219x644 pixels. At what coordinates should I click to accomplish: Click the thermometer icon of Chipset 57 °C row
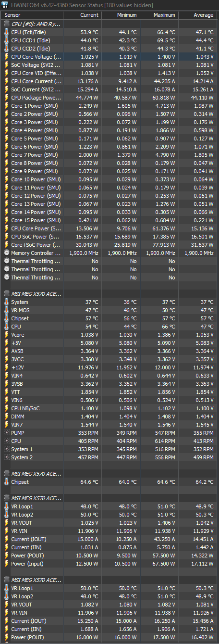pos(6,318)
